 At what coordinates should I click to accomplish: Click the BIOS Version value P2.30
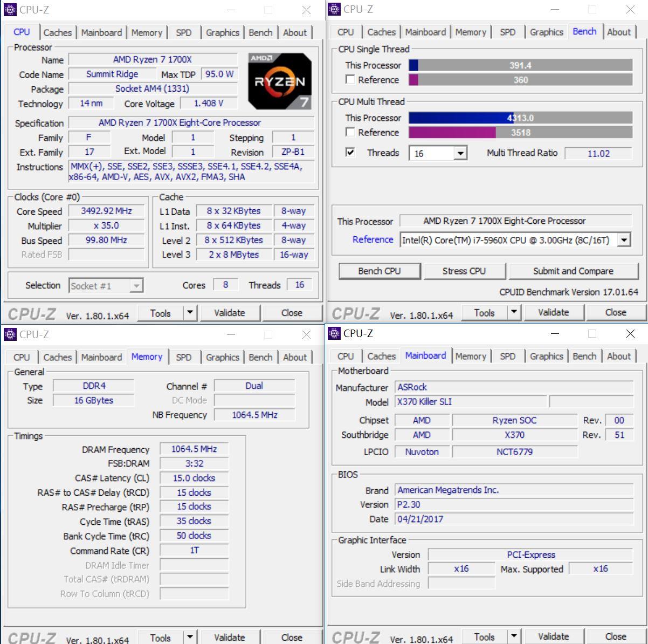point(514,504)
